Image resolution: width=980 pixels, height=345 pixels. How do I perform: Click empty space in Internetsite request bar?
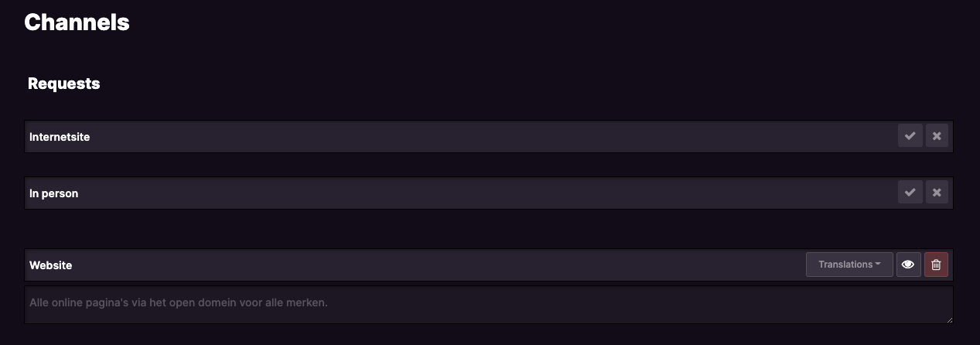[495, 137]
